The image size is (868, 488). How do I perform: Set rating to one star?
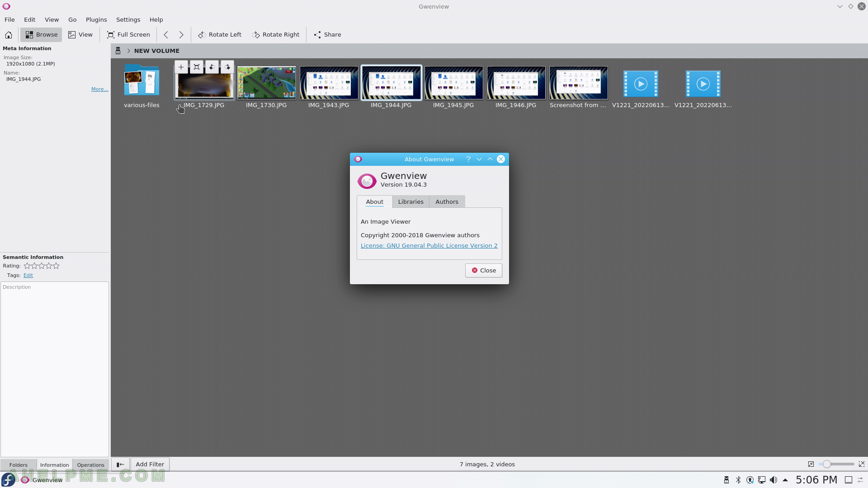tap(27, 266)
